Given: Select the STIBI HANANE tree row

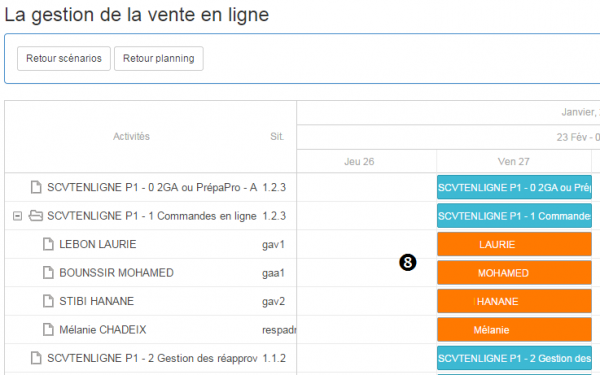Looking at the screenshot, I should (150, 301).
